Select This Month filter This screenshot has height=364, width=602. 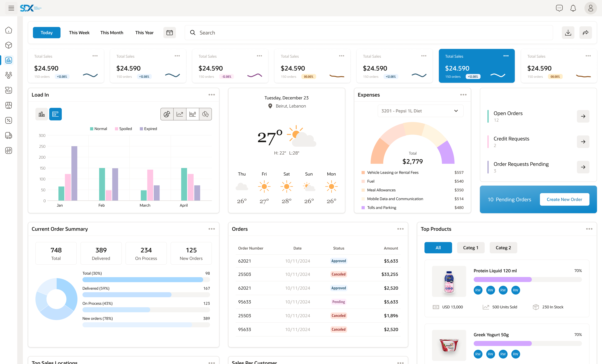tap(112, 33)
